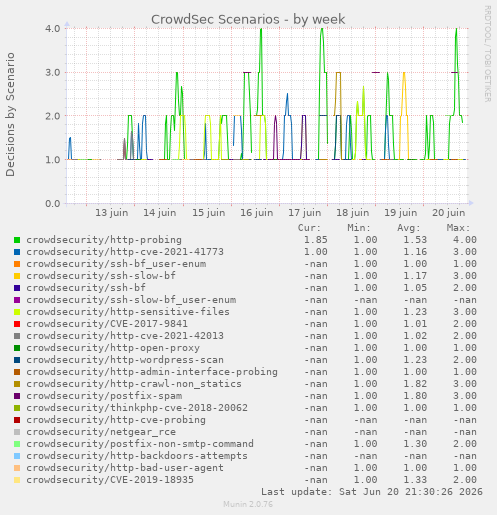Select the crowdsecurity/ssh-slow-bf_user-enum legend label
Image resolution: width=497 pixels, height=515 pixels.
click(131, 300)
